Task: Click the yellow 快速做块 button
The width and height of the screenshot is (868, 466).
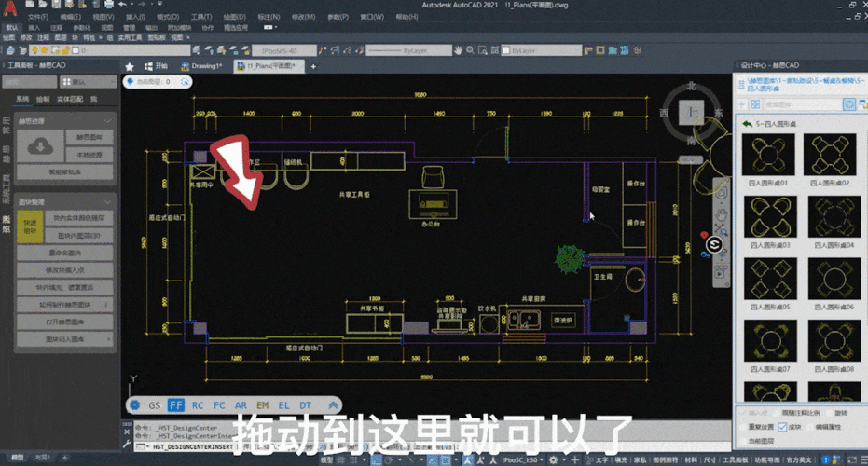Action: (30, 226)
